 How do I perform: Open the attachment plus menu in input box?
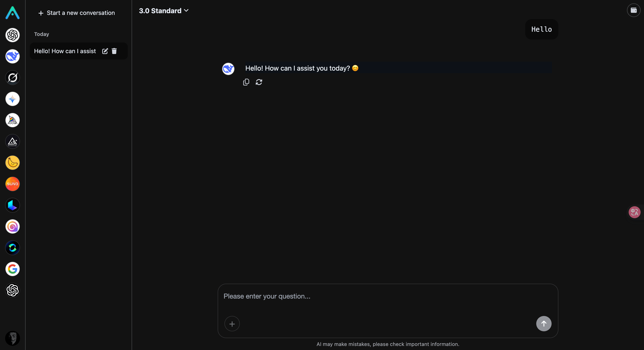tap(232, 324)
